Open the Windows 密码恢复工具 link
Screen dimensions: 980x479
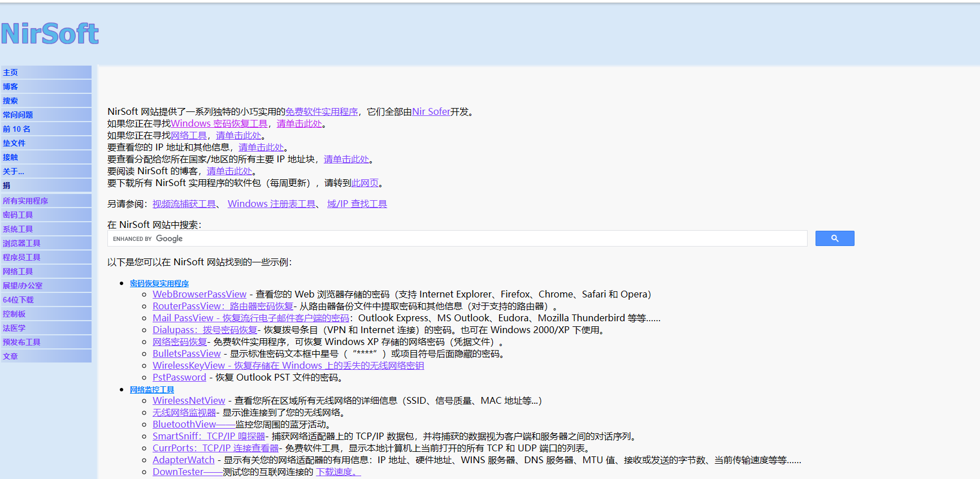(219, 123)
